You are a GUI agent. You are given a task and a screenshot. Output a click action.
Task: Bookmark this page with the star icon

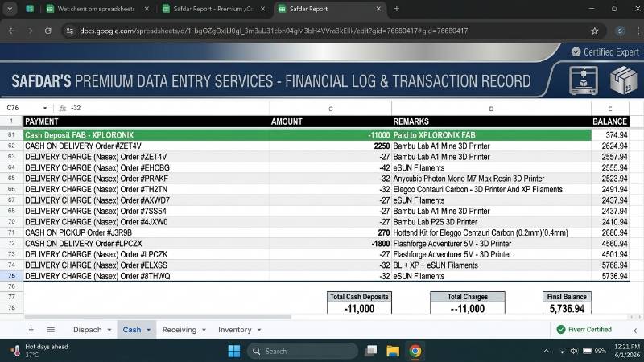click(594, 31)
